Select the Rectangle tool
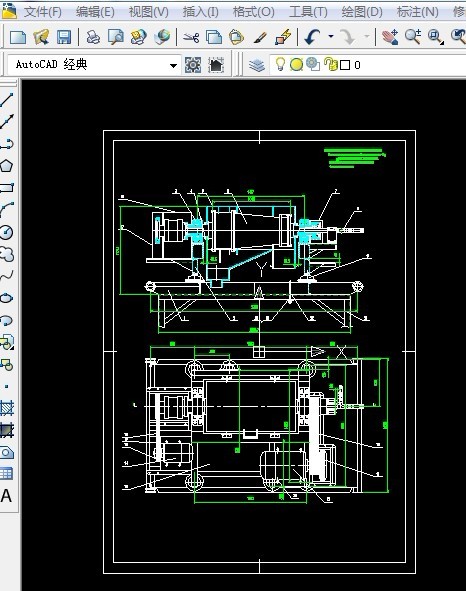466x591 pixels. coord(7,188)
